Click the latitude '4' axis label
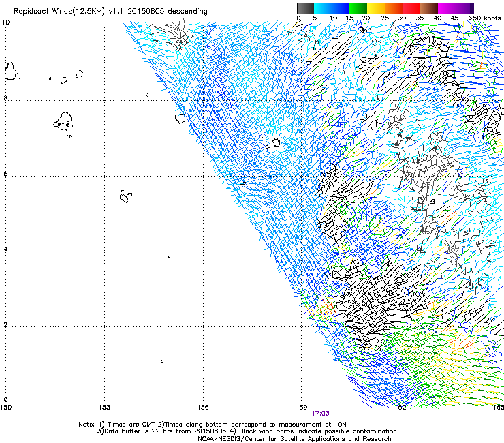This screenshot has height=443, width=504. pyautogui.click(x=5, y=249)
